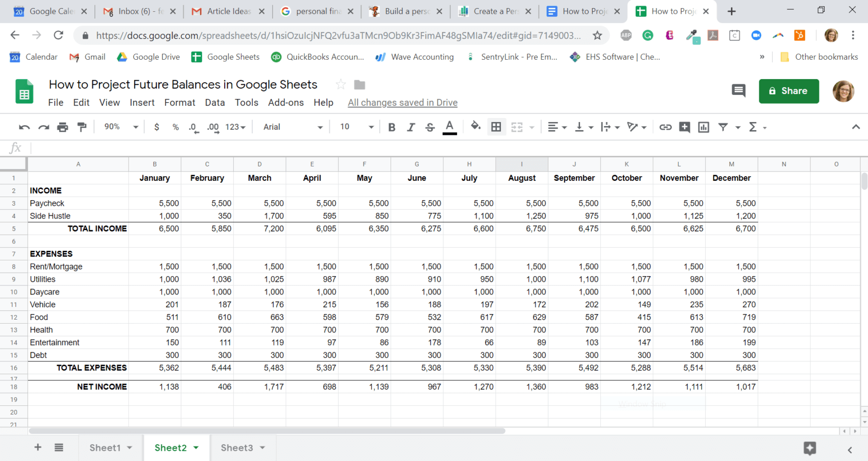
Task: Click the document title text
Action: (x=183, y=84)
